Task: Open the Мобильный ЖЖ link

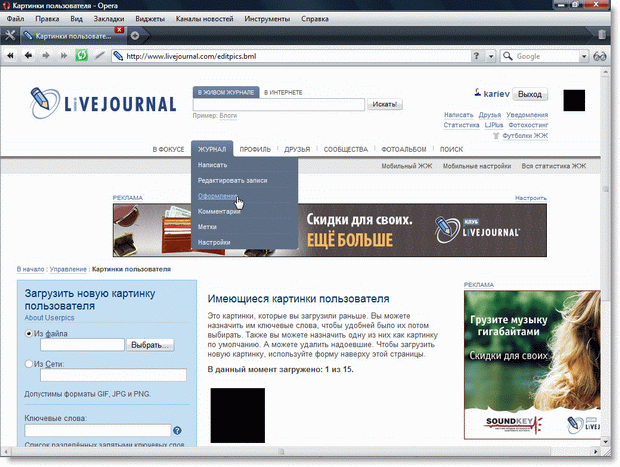Action: (x=407, y=166)
